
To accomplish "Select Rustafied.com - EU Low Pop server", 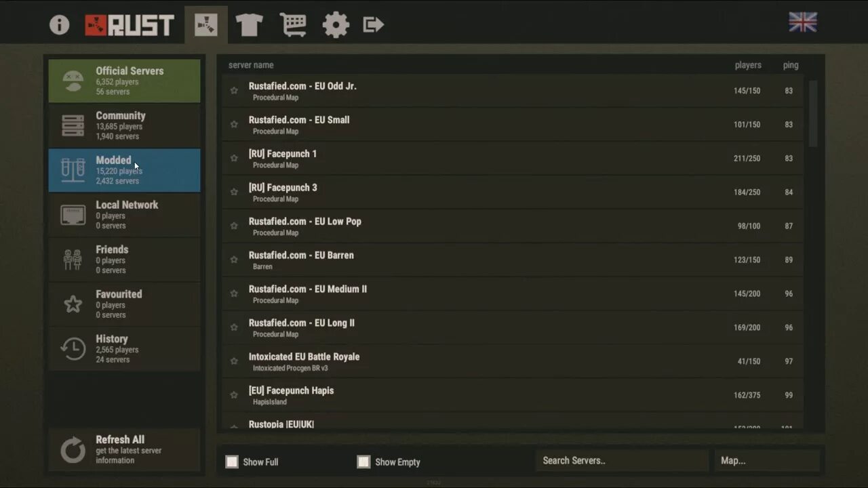I will (x=513, y=226).
